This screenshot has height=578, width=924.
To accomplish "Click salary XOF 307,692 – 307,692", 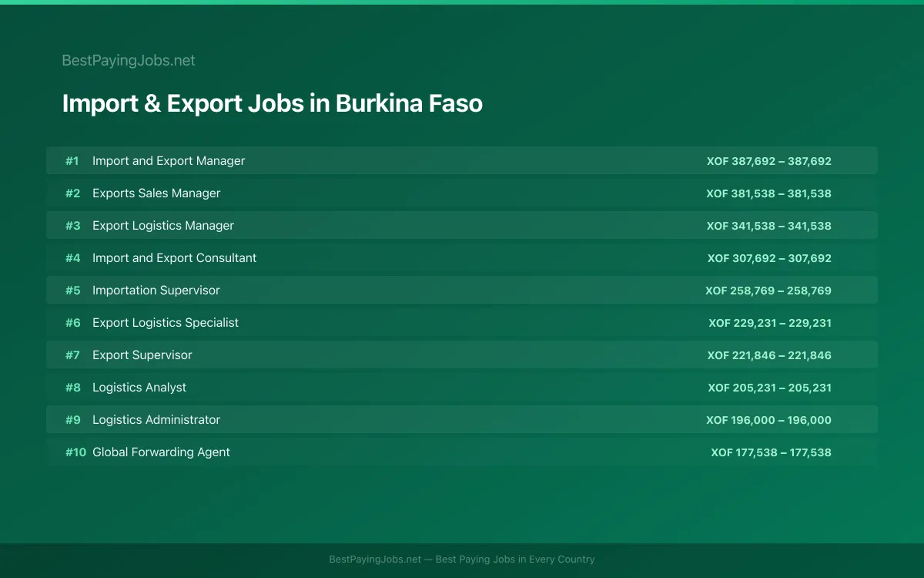I will (x=770, y=258).
